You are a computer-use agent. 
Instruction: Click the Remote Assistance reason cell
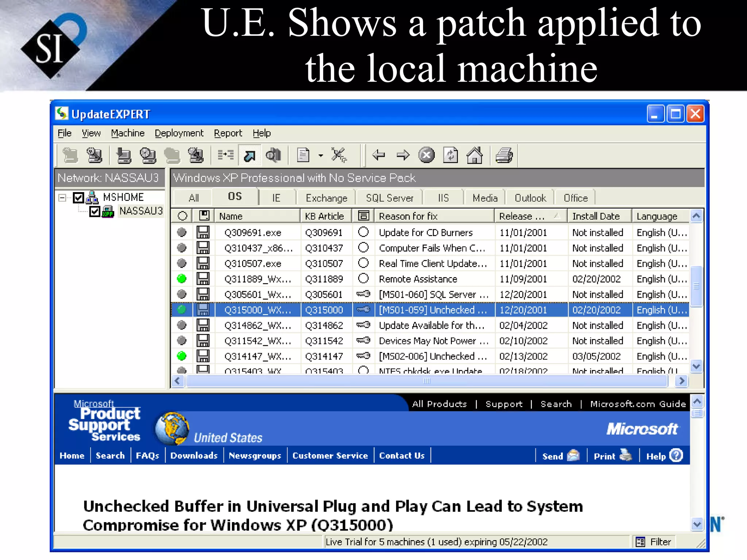[418, 279]
